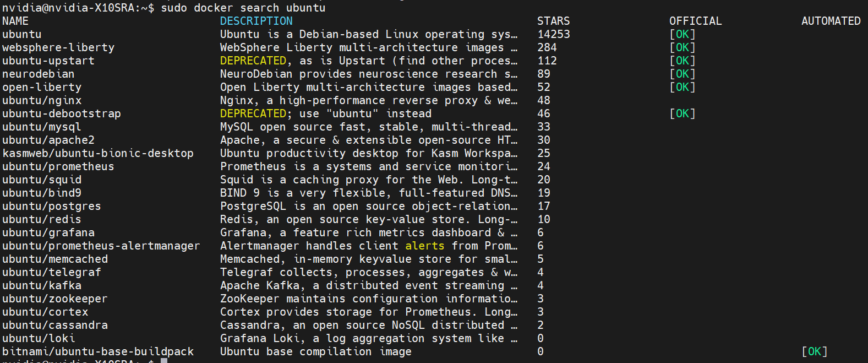Screen dimensions: 868x363
Task: Click the star count 14253
Action: pos(553,34)
